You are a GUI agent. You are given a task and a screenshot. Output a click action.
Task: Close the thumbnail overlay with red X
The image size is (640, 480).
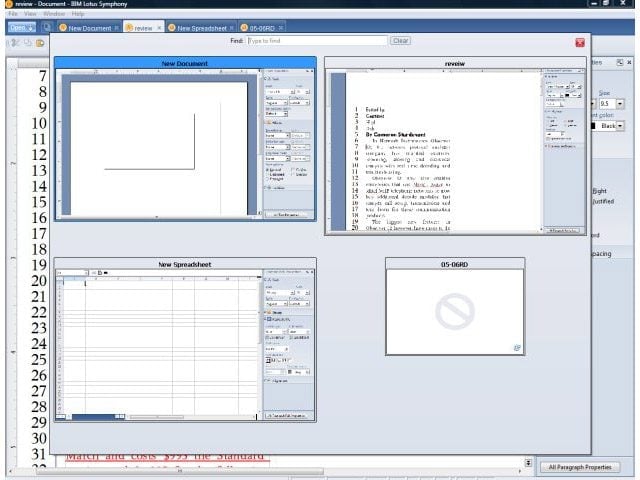pyautogui.click(x=580, y=42)
